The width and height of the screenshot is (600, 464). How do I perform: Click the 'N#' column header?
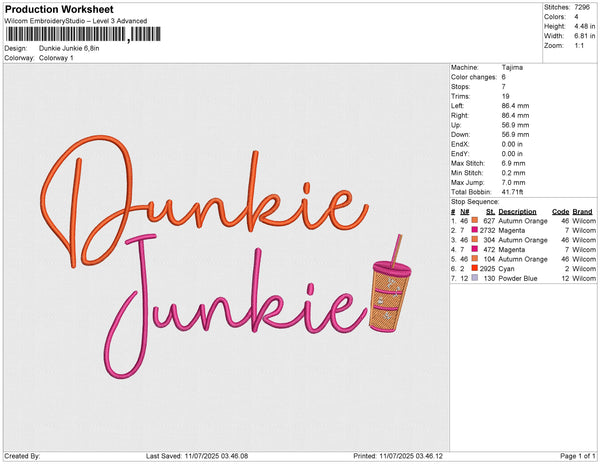[465, 212]
